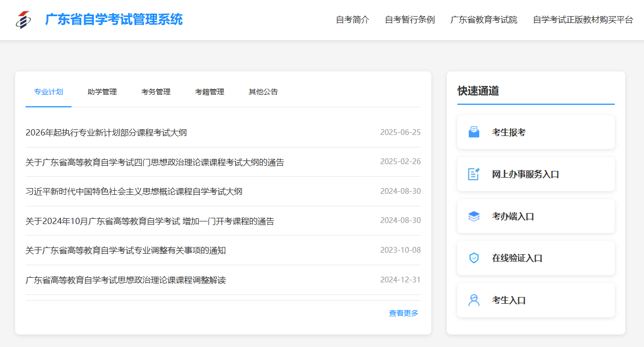Open the 2026年起执行专业新计划 notice
The width and height of the screenshot is (644, 347).
[106, 133]
